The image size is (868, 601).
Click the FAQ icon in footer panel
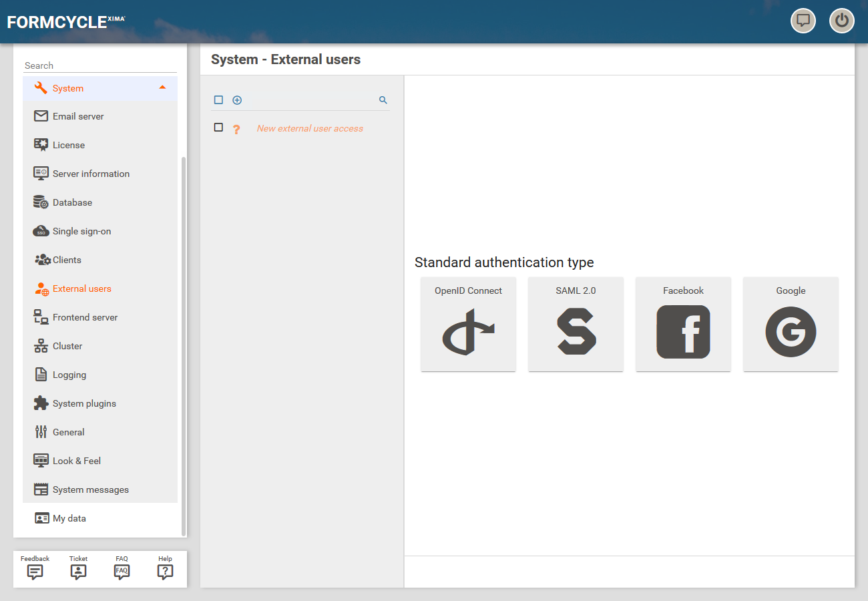coord(122,572)
